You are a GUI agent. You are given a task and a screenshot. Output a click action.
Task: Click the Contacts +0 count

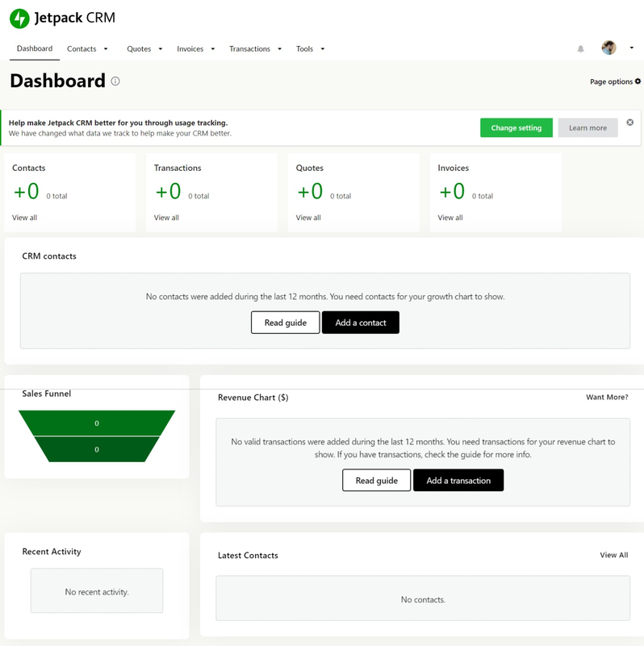click(x=27, y=191)
